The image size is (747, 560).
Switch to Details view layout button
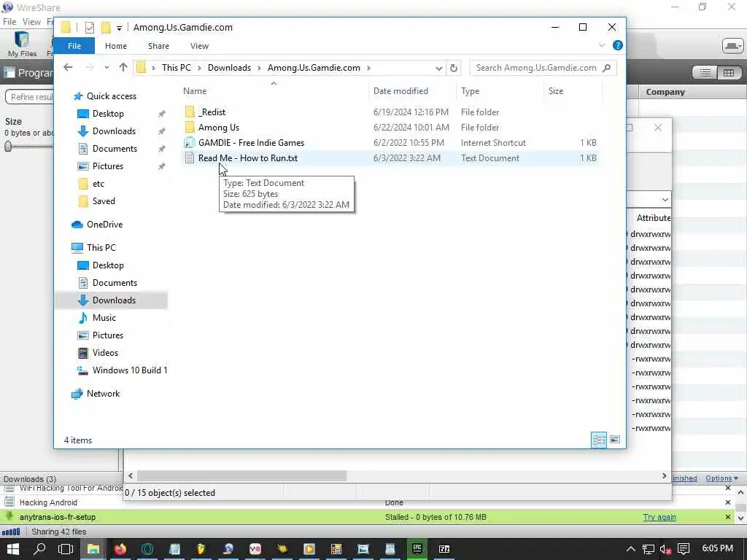pos(599,440)
